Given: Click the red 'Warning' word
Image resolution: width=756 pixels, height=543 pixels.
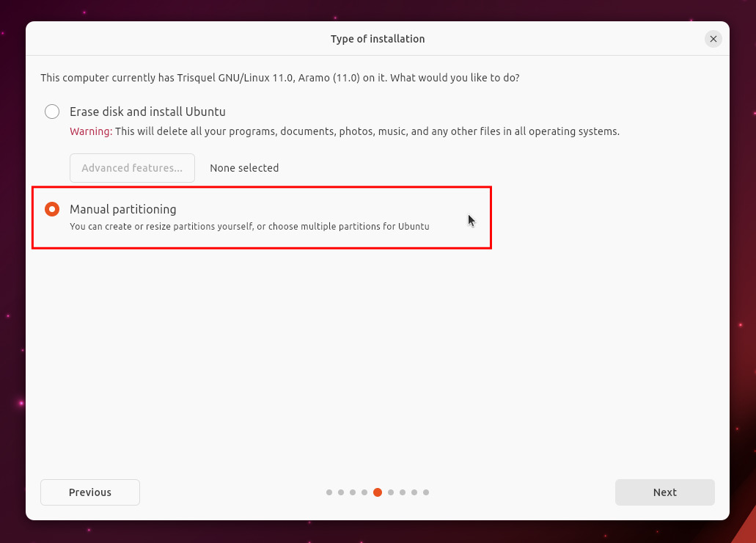Looking at the screenshot, I should pos(89,131).
